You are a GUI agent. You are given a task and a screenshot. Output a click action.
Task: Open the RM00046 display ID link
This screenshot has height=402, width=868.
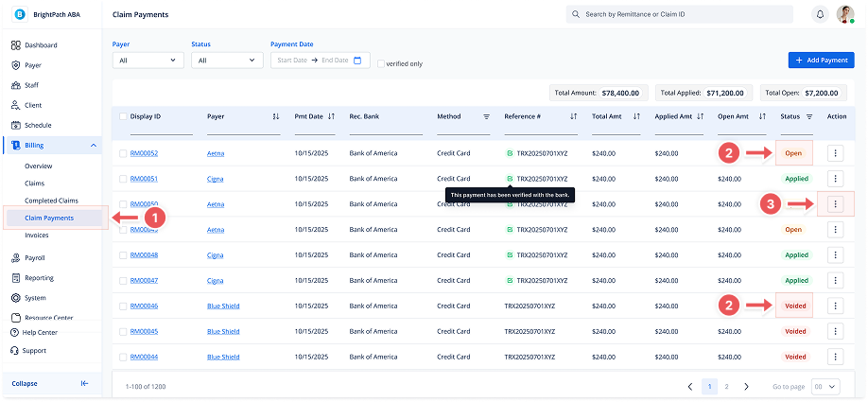tap(144, 306)
